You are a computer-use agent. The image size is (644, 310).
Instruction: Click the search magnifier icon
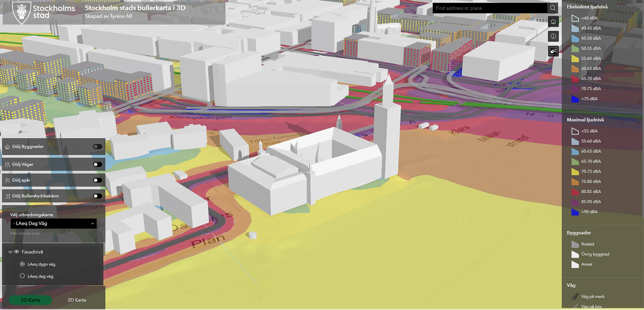pyautogui.click(x=553, y=8)
